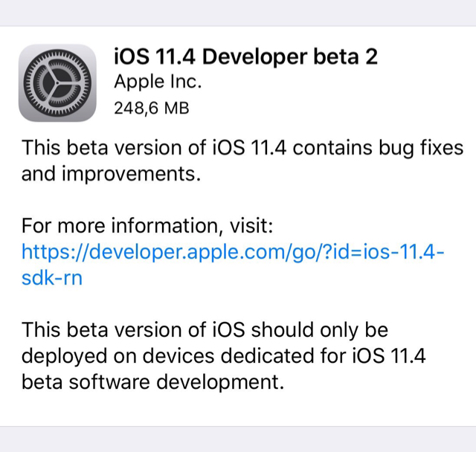This screenshot has height=452, width=476.
Task: Click the bottom gray separator bar
Action: tap(238, 439)
